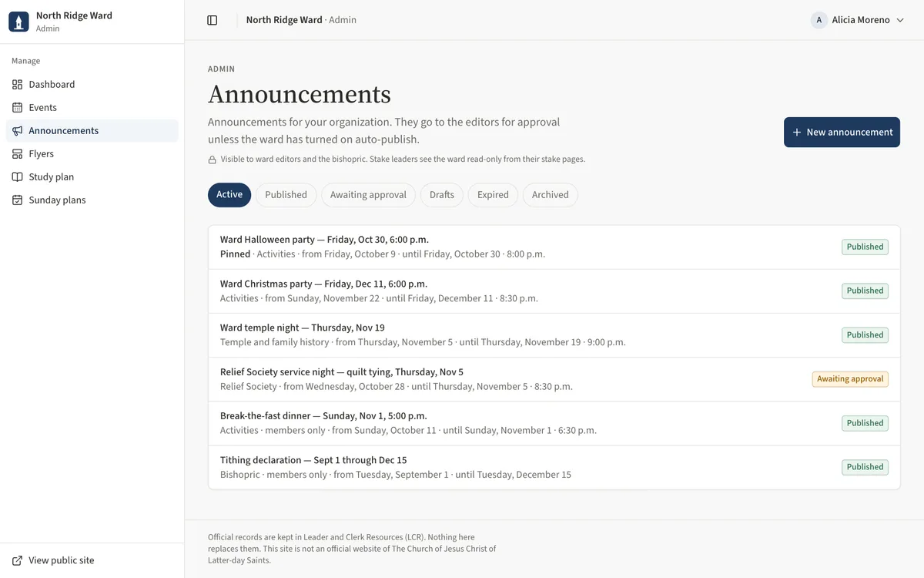Click Awaiting approval badge on Relief Society row
924x578 pixels.
pyautogui.click(x=850, y=379)
